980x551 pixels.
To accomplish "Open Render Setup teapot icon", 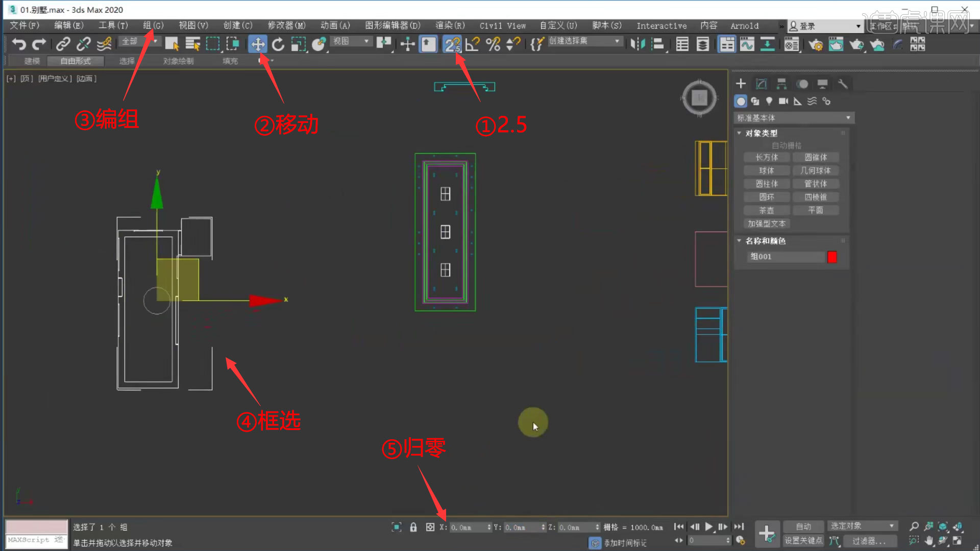I will (816, 44).
